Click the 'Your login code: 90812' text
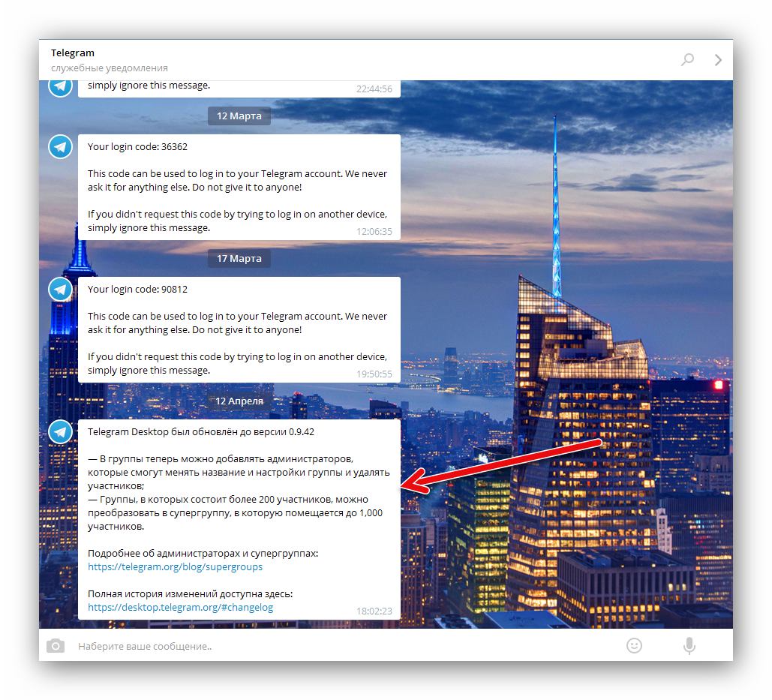The height and width of the screenshot is (700, 772). click(137, 290)
